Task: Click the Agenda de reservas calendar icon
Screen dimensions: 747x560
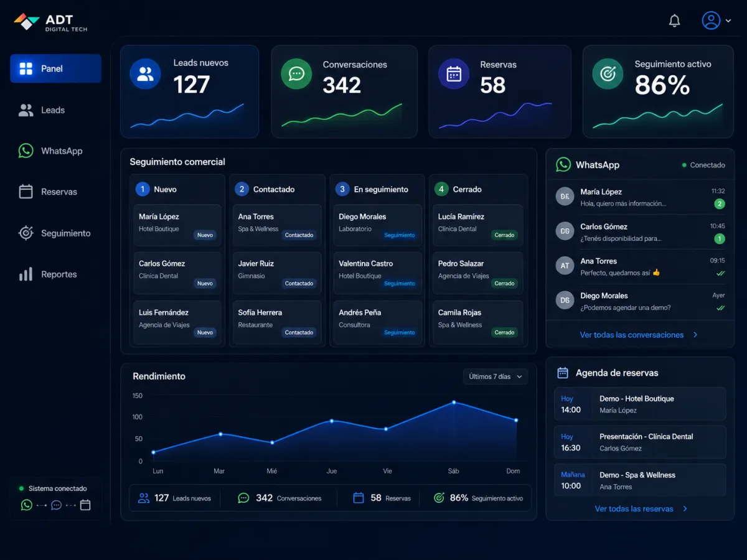Action: click(563, 373)
